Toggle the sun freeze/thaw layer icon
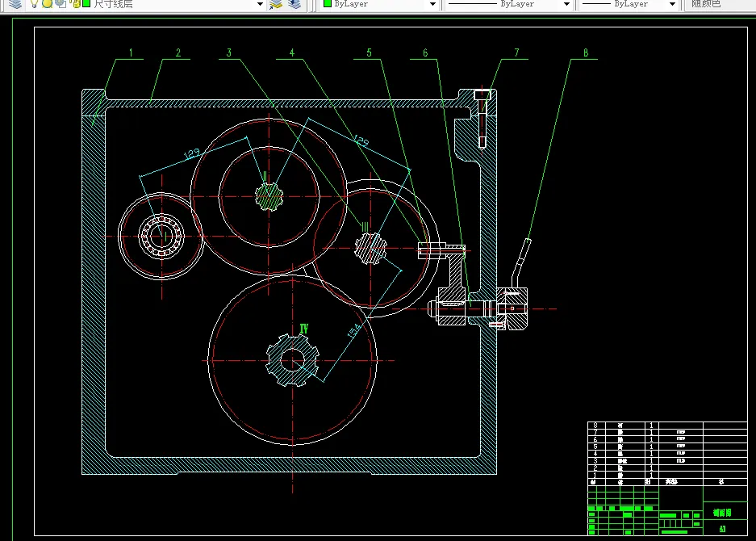Image resolution: width=756 pixels, height=541 pixels. click(48, 4)
